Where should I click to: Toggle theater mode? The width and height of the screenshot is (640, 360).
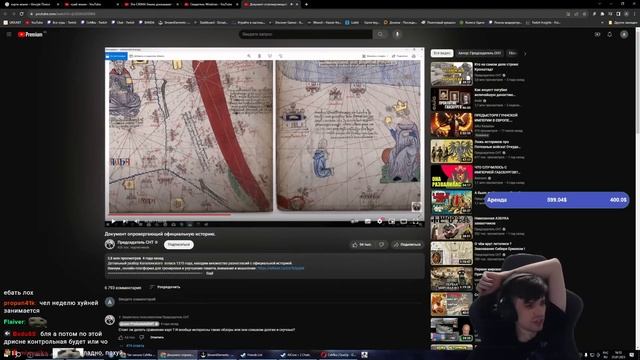point(403,221)
